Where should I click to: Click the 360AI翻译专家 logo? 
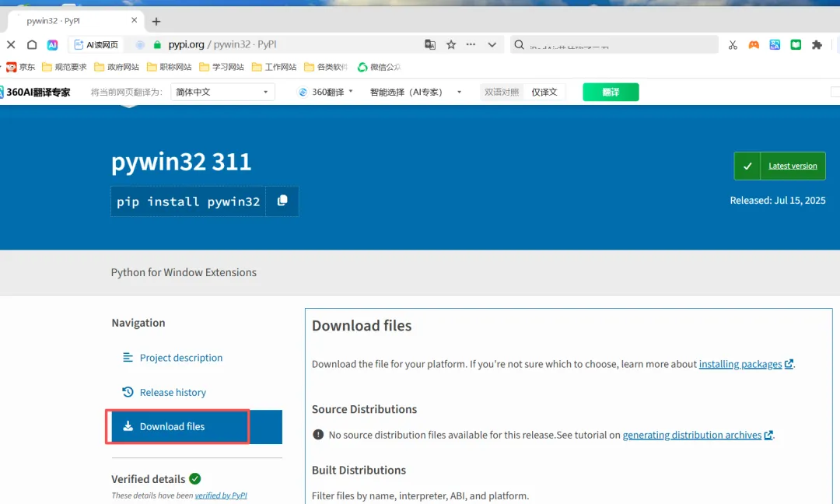click(35, 92)
